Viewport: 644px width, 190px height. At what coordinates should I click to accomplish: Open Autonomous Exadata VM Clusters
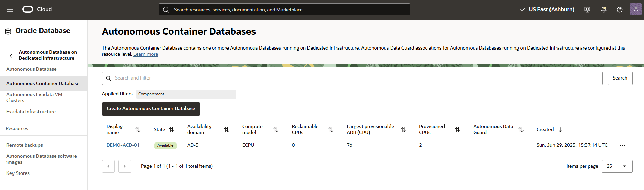coord(34,97)
